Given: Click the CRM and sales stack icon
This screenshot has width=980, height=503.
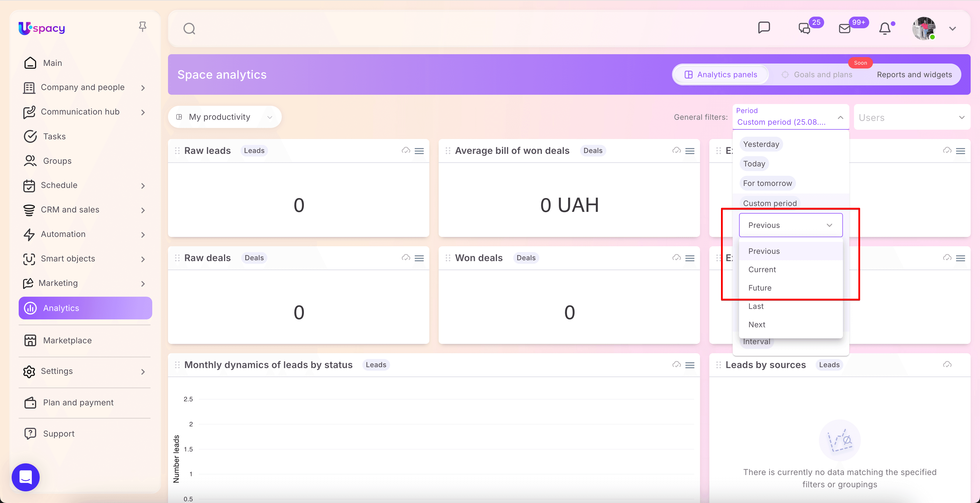Looking at the screenshot, I should 29,210.
